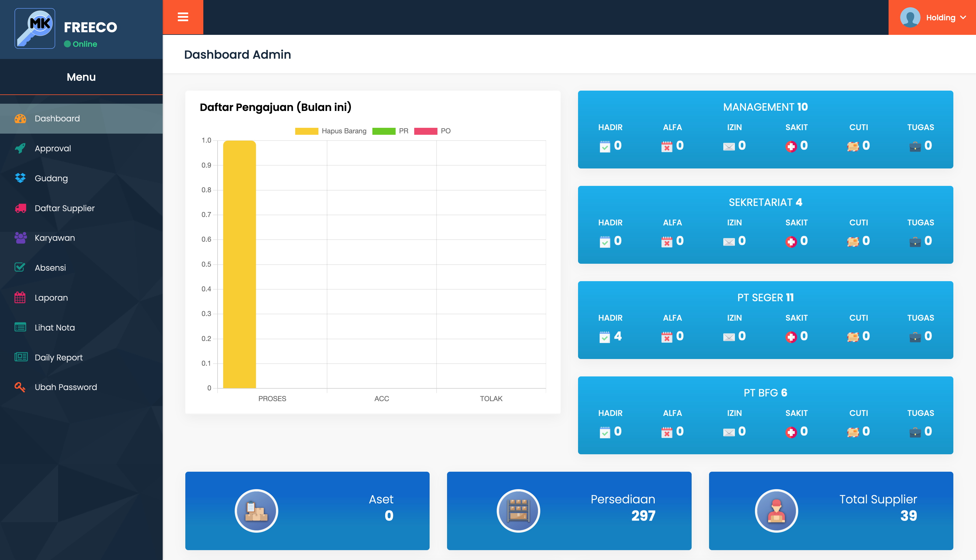Screen dimensions: 976x560
Task: Click the Daftar Supplier truck icon
Action: (20, 208)
